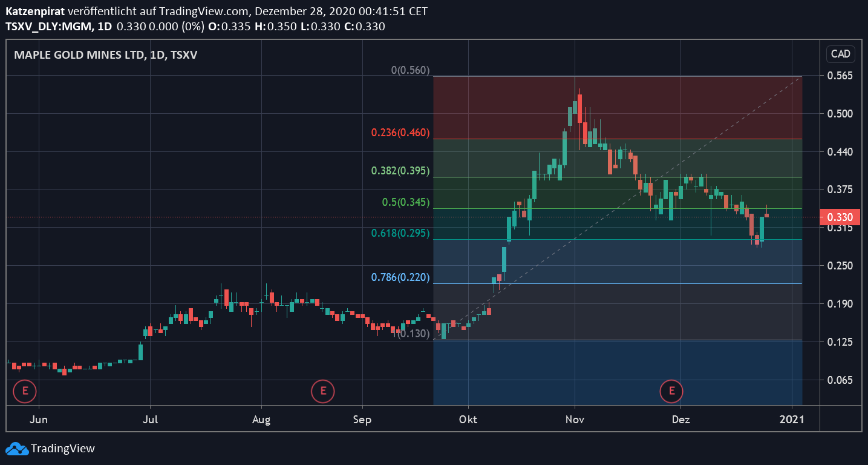868x465 pixels.
Task: Click the 0.618(0.295) retracement label
Action: [x=400, y=233]
